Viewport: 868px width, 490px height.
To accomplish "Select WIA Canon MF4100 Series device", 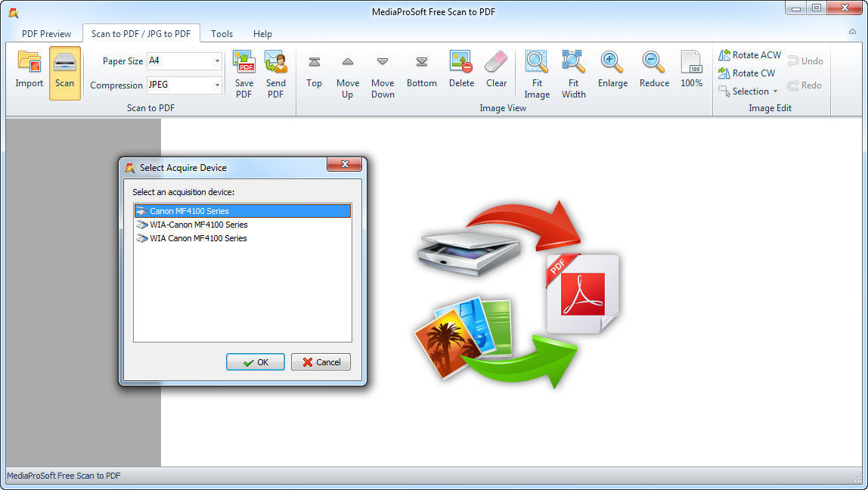I will (x=243, y=238).
